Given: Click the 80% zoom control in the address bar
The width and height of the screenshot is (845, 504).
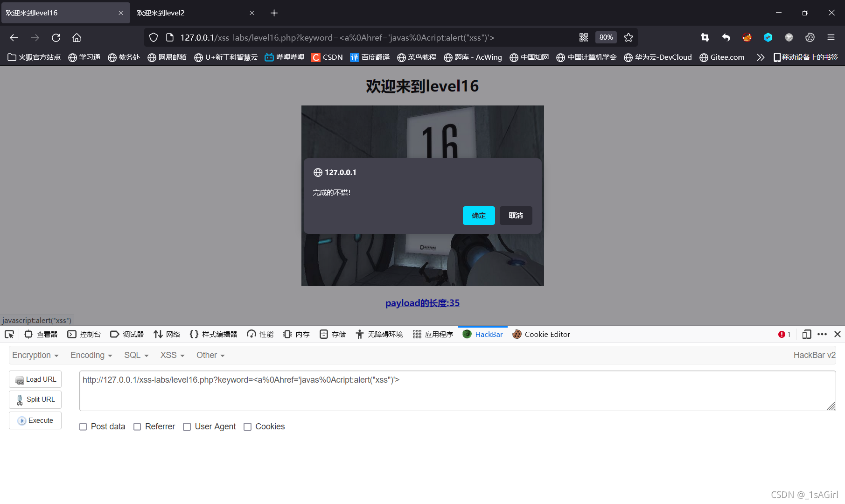Looking at the screenshot, I should click(605, 37).
